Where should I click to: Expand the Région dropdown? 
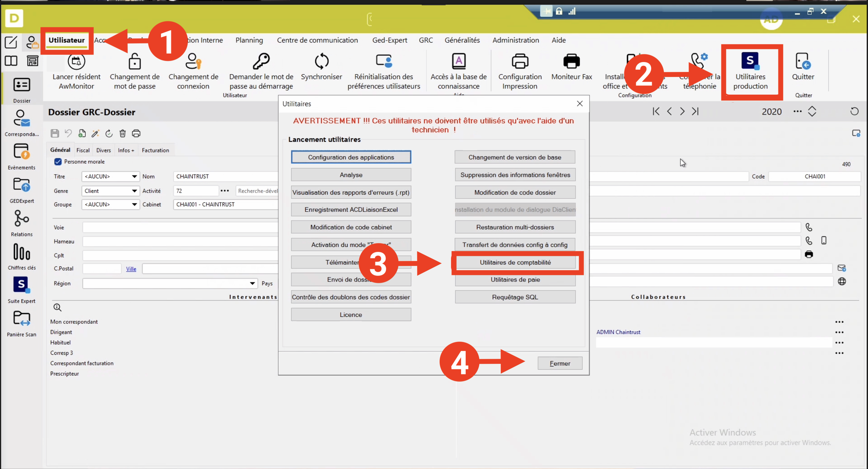pyautogui.click(x=252, y=283)
